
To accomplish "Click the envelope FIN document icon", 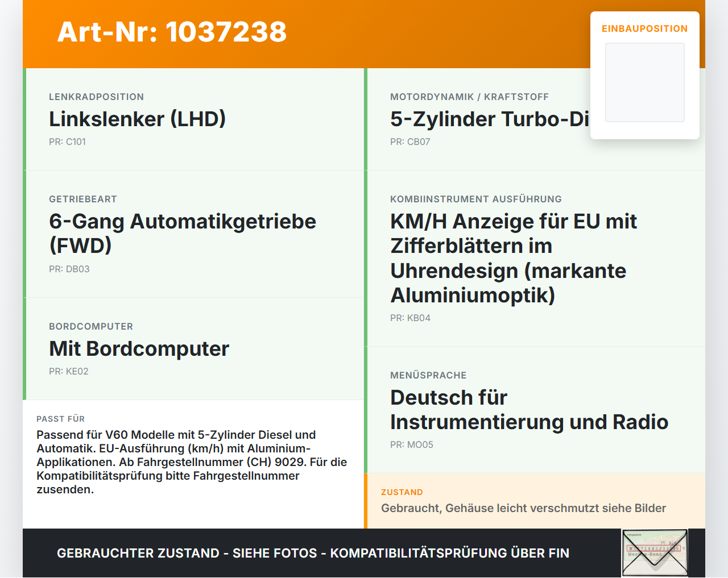I will point(655,553).
